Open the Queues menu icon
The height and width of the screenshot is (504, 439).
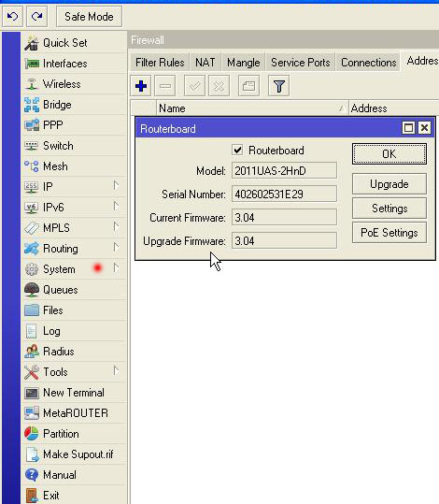[x=32, y=290]
